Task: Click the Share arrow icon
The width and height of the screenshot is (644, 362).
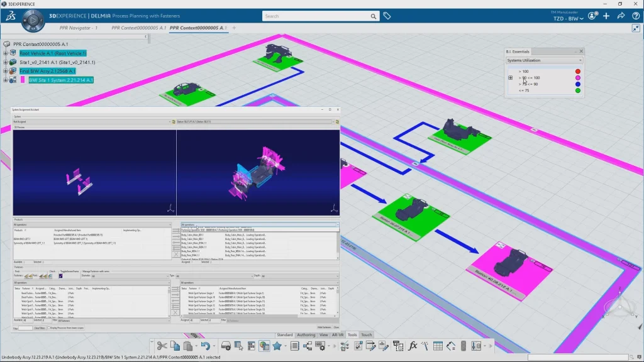Action: click(x=621, y=16)
